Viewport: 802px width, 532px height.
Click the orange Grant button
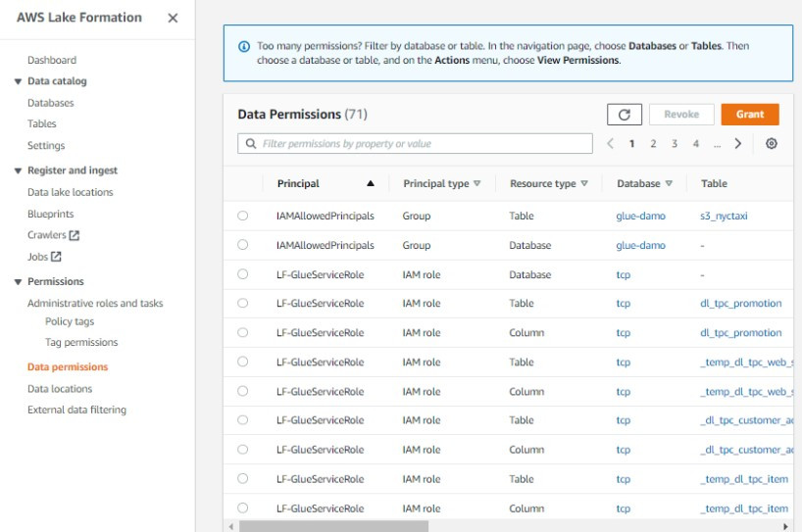750,115
